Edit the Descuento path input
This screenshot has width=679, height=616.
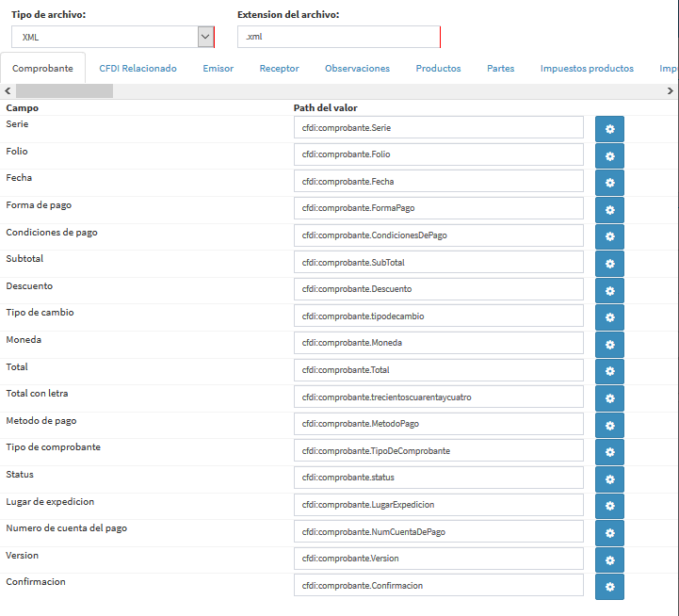pos(438,289)
